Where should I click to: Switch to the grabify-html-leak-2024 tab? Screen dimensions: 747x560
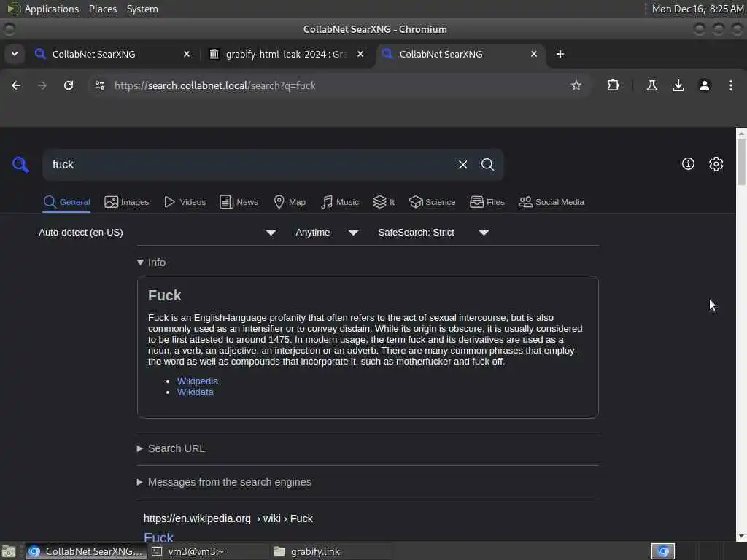(286, 54)
